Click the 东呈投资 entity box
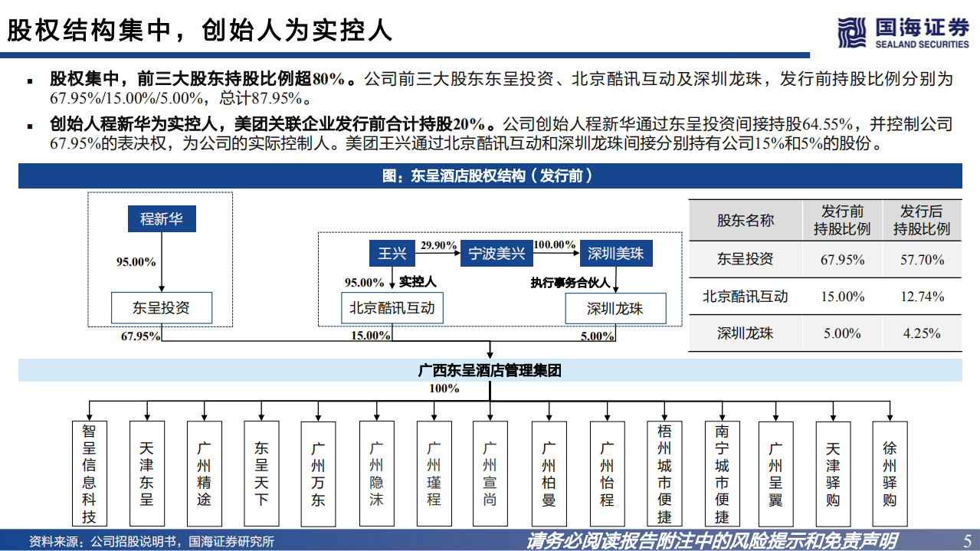The image size is (980, 551). (162, 307)
